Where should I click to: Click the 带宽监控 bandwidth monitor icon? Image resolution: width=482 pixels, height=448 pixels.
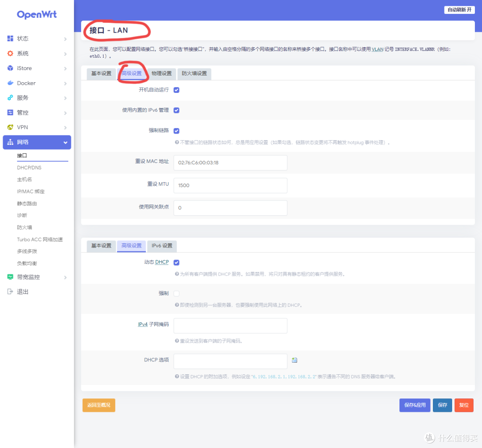coord(11,277)
